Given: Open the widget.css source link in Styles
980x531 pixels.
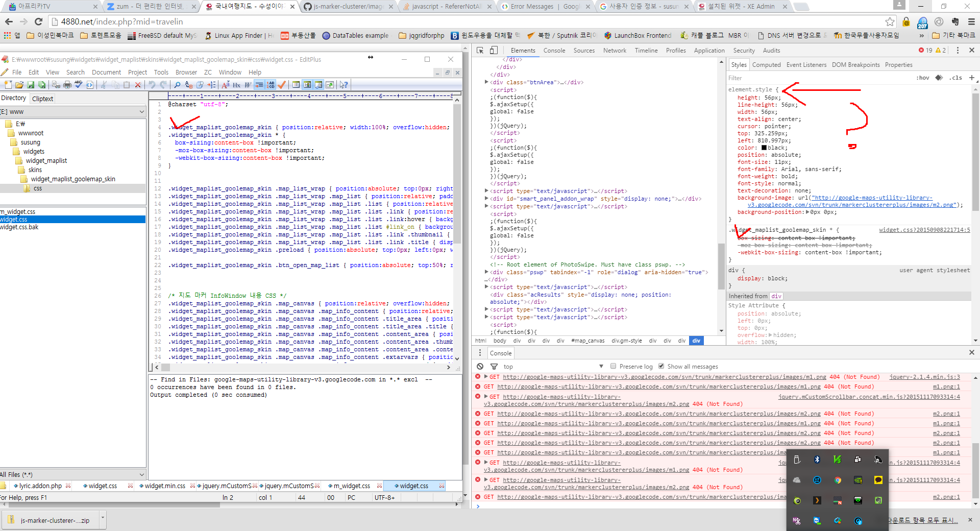Looking at the screenshot, I should (924, 230).
